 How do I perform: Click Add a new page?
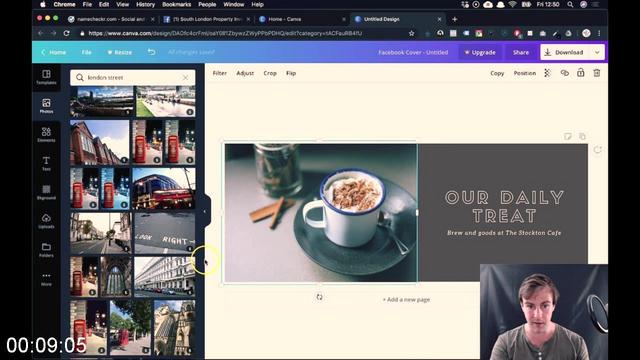406,300
